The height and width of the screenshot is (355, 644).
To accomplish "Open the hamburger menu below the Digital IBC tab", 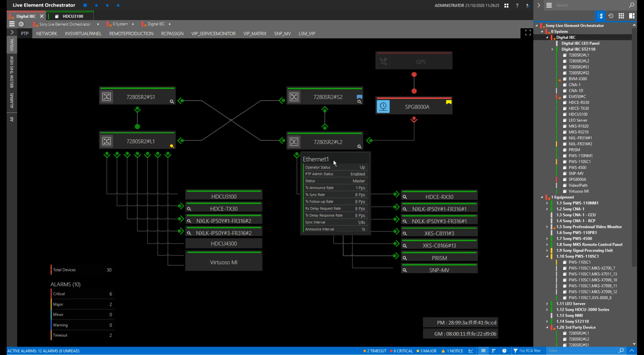I will point(12,24).
